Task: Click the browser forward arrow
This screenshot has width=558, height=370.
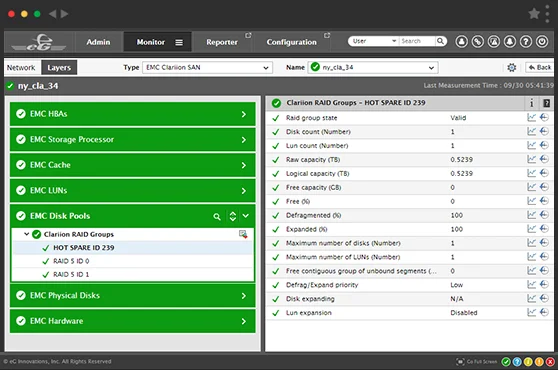Action: point(64,14)
